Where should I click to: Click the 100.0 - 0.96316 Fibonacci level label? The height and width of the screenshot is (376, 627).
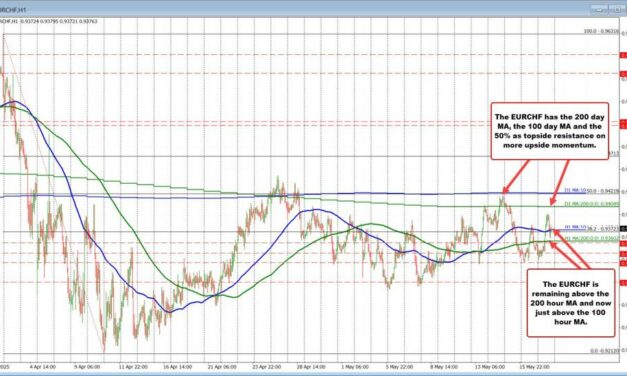click(x=601, y=31)
